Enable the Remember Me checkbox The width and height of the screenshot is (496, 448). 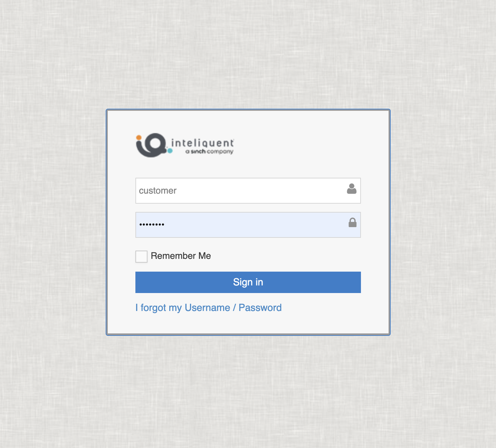(141, 256)
